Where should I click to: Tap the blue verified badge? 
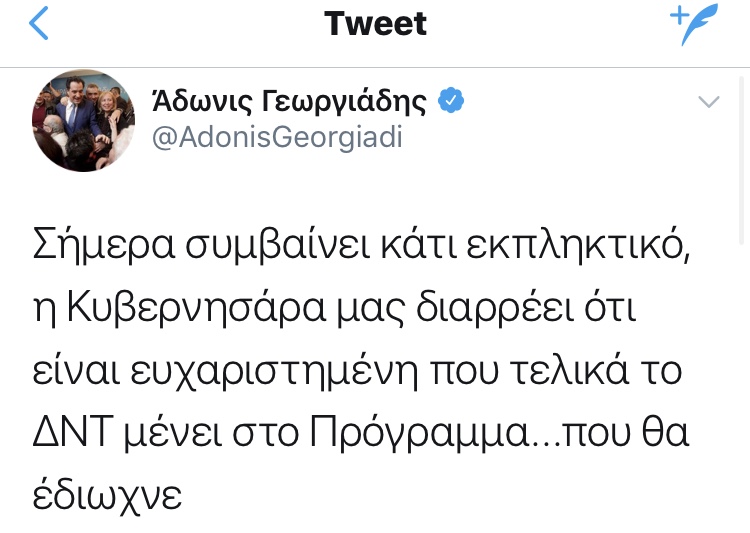pyautogui.click(x=451, y=101)
